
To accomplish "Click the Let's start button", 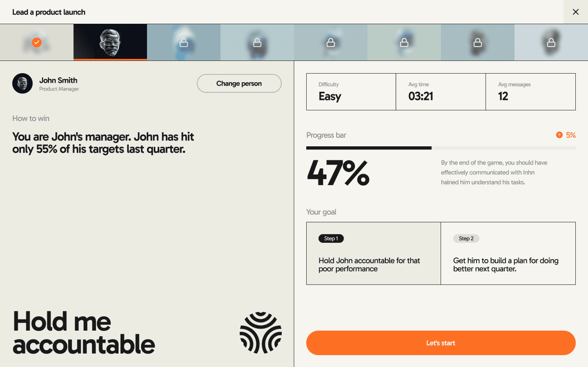I will pos(441,343).
